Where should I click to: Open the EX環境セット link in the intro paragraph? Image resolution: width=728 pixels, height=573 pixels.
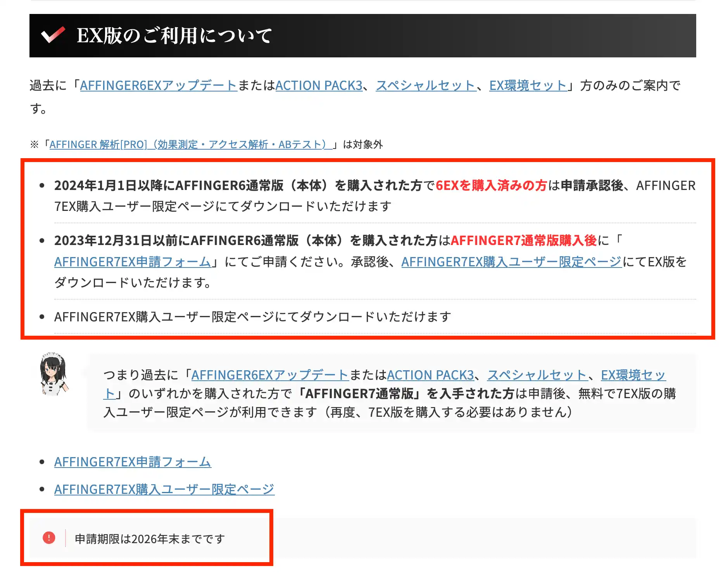coord(528,85)
